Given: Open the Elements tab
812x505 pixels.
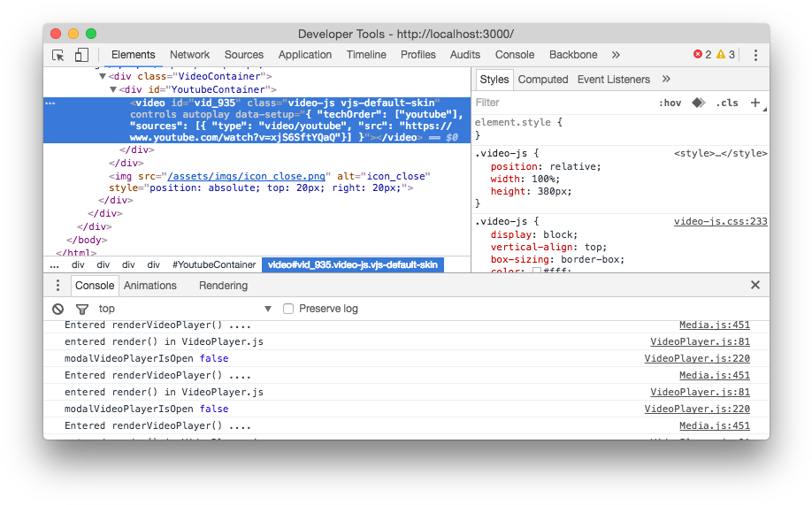Looking at the screenshot, I should click(x=133, y=55).
